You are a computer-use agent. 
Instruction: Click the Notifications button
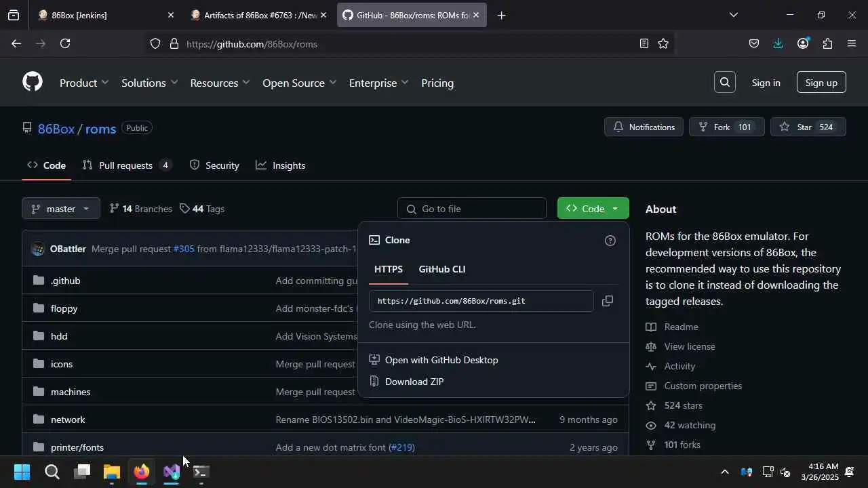[644, 127]
